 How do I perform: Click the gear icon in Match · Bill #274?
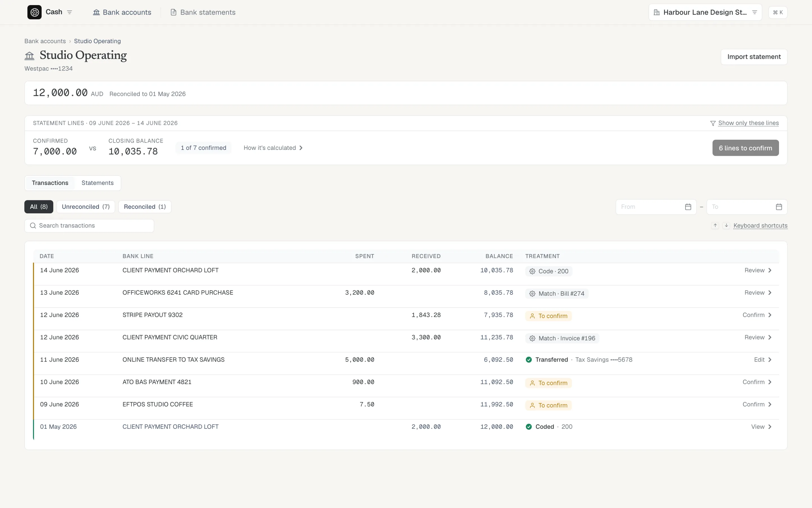(x=532, y=294)
